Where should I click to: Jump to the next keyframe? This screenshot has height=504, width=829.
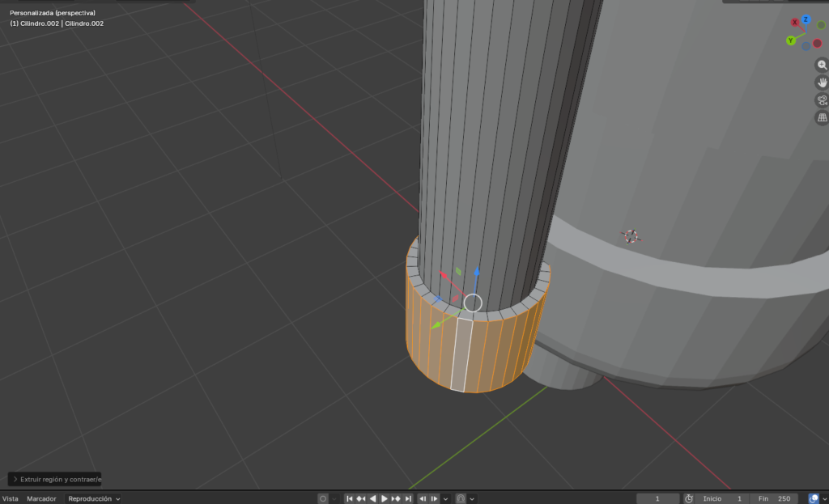396,498
